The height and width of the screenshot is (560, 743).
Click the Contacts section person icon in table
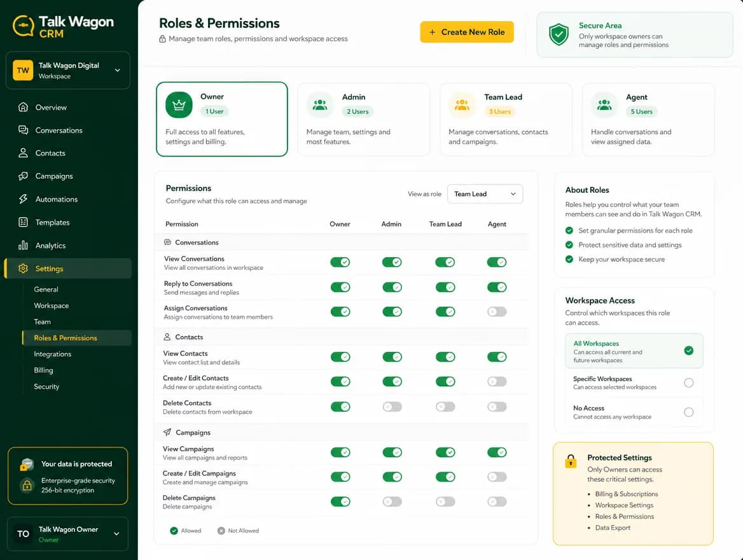tap(167, 337)
